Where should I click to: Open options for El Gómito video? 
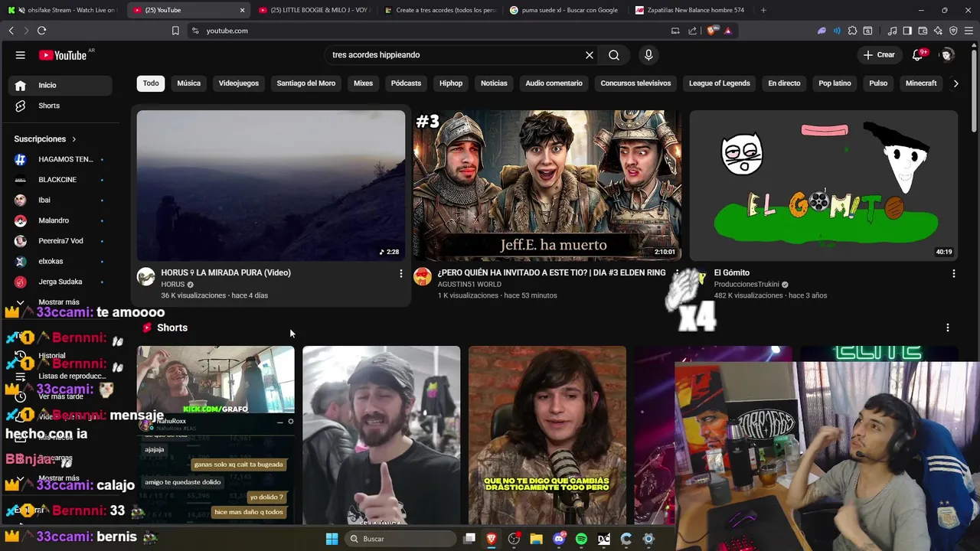pyautogui.click(x=953, y=273)
